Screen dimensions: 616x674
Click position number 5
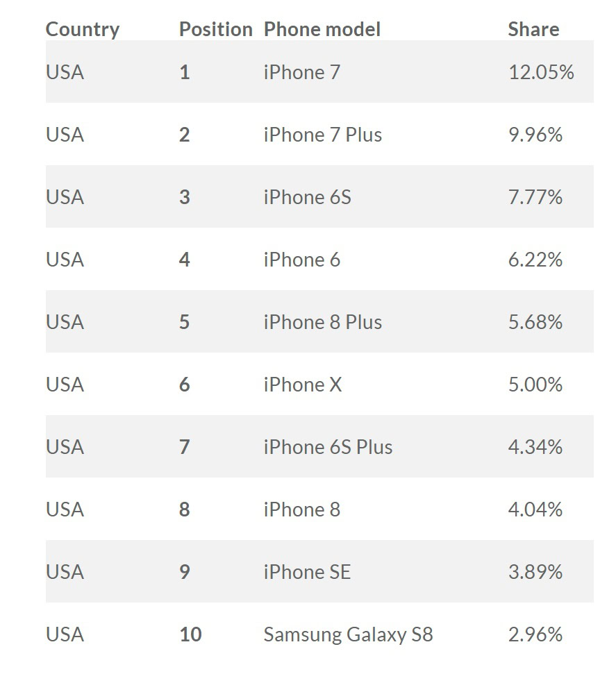(x=184, y=322)
